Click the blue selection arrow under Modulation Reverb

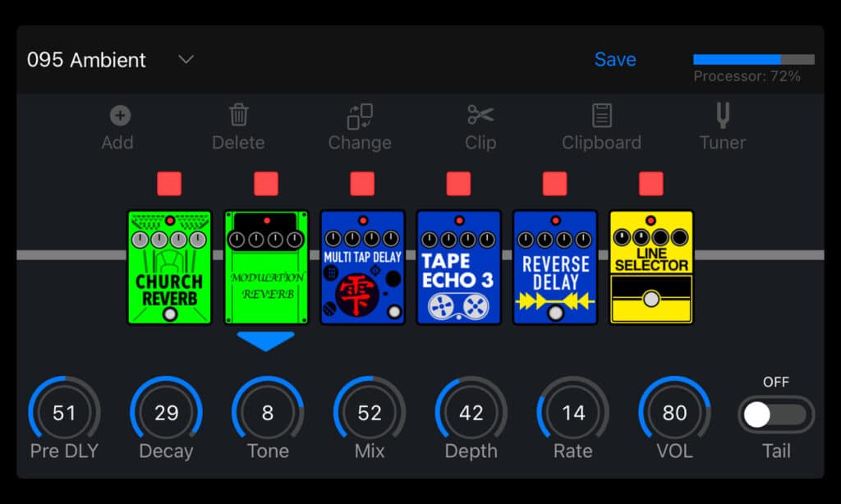(x=266, y=341)
